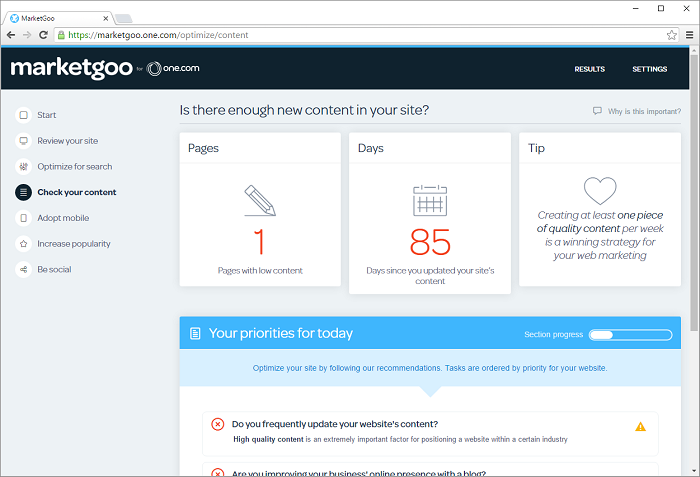Click the heart icon in Tip card
Screen dimensions: 700x477
[x=600, y=191]
